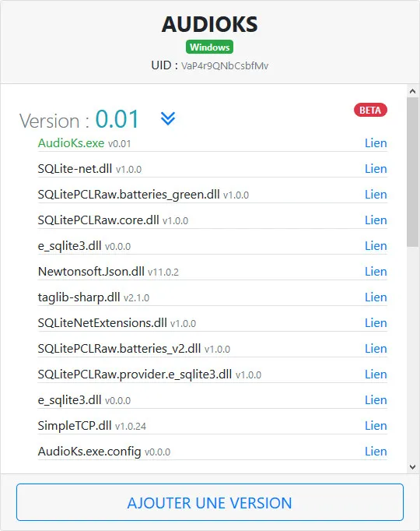420x531 pixels.
Task: Select SQLitePCLRaw.core.dll file name
Action: (99, 220)
